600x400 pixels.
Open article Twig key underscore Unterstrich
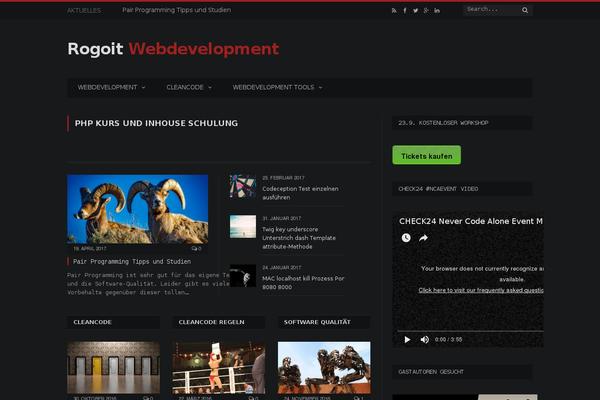(299, 238)
